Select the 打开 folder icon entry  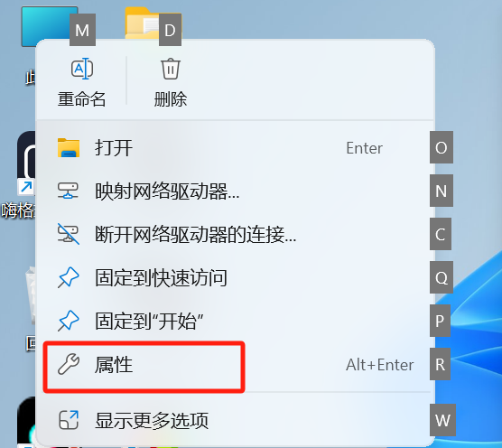[69, 147]
